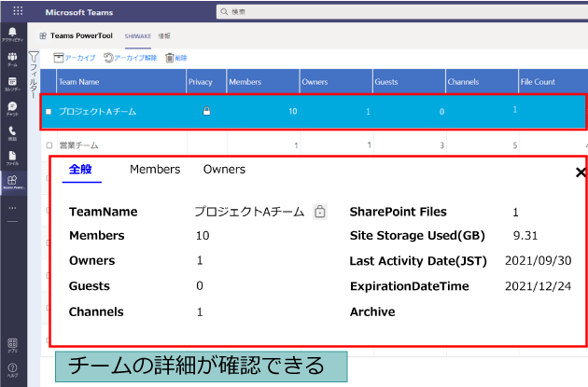Click the Microsoft Teams title text

79,12
